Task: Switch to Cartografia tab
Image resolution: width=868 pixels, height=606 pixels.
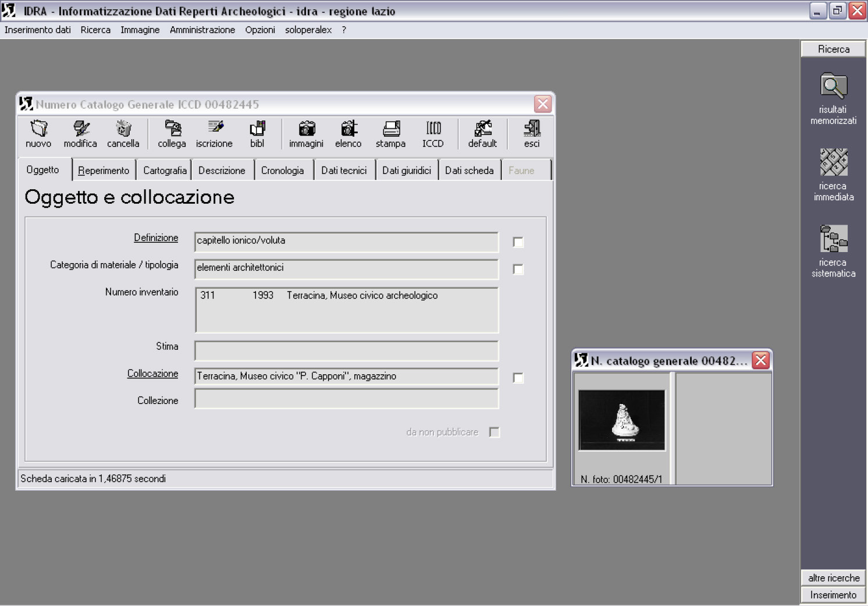Action: pyautogui.click(x=165, y=171)
